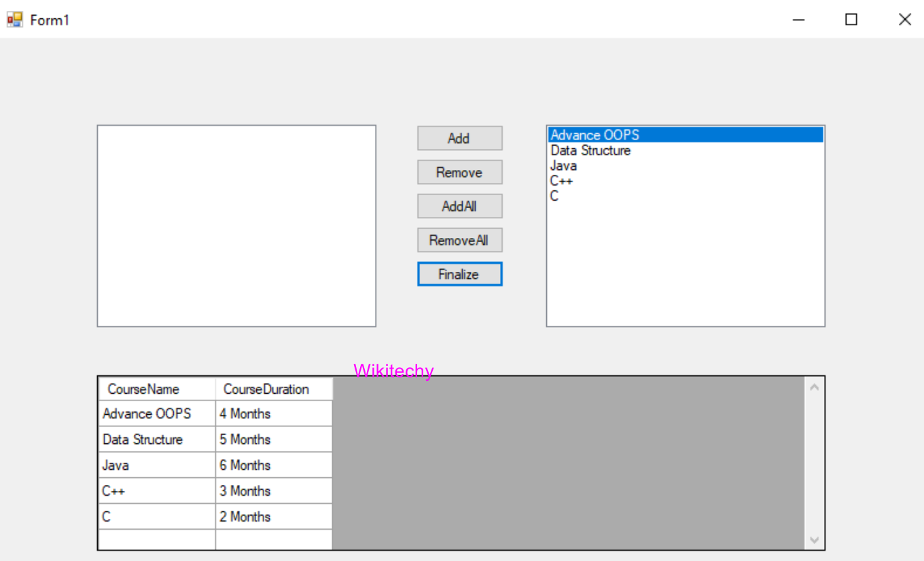Select the Advance OOPS grid cell
The image size is (924, 561).
[x=157, y=413]
